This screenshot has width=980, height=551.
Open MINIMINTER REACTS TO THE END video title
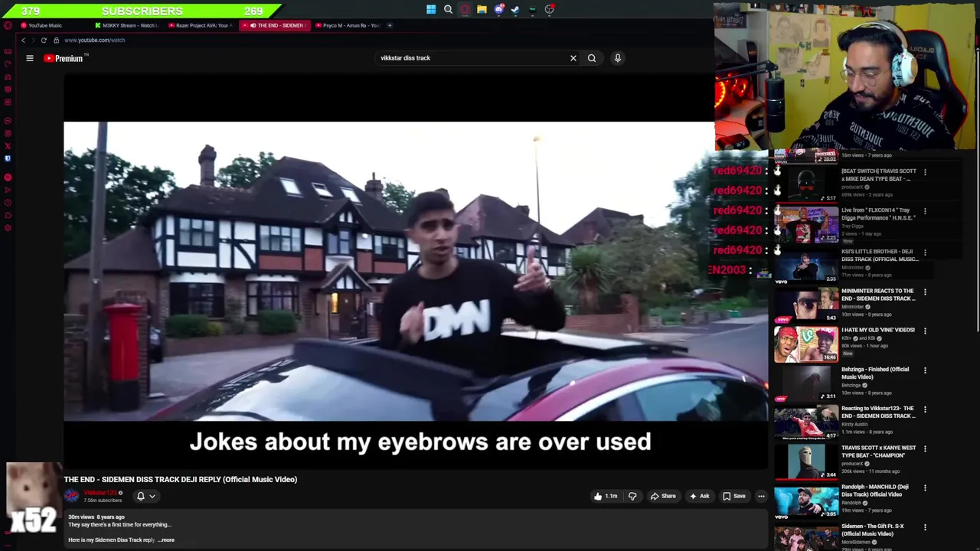point(878,295)
